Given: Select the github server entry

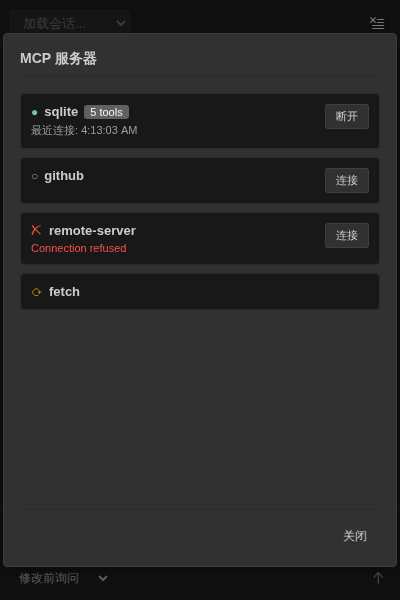Looking at the screenshot, I should [x=200, y=180].
